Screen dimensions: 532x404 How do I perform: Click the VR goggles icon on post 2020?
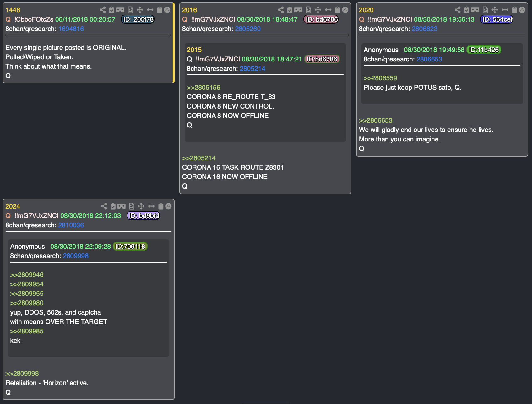[x=475, y=10]
